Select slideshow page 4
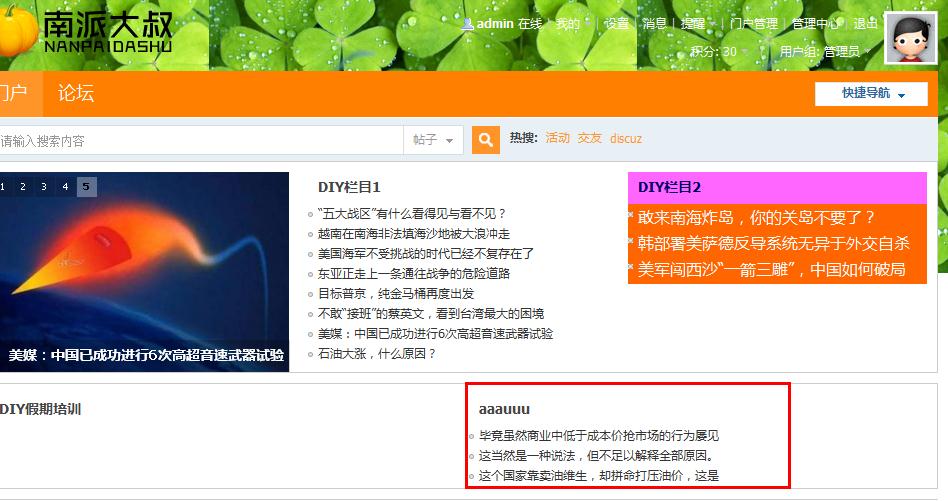948x501 pixels. [x=65, y=187]
